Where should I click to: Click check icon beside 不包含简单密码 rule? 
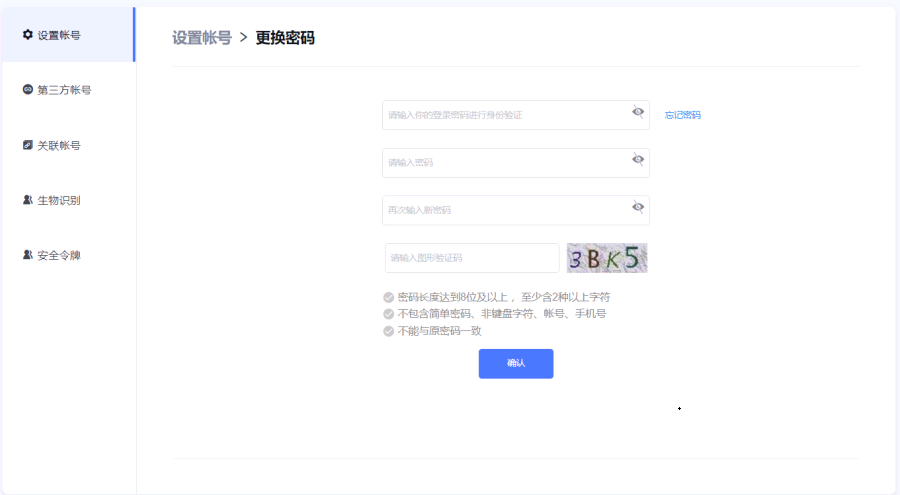[388, 314]
